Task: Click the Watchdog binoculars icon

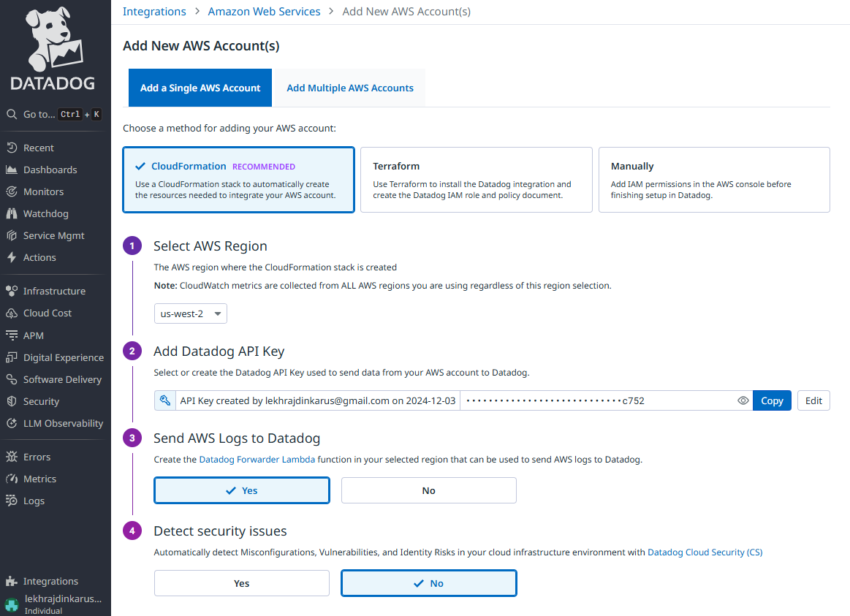Action: 12,213
